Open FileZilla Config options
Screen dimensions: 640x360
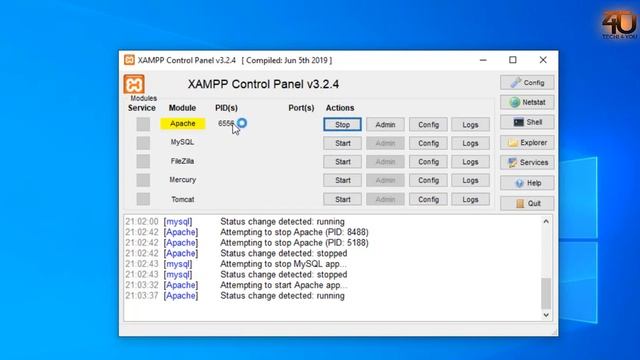pyautogui.click(x=428, y=162)
